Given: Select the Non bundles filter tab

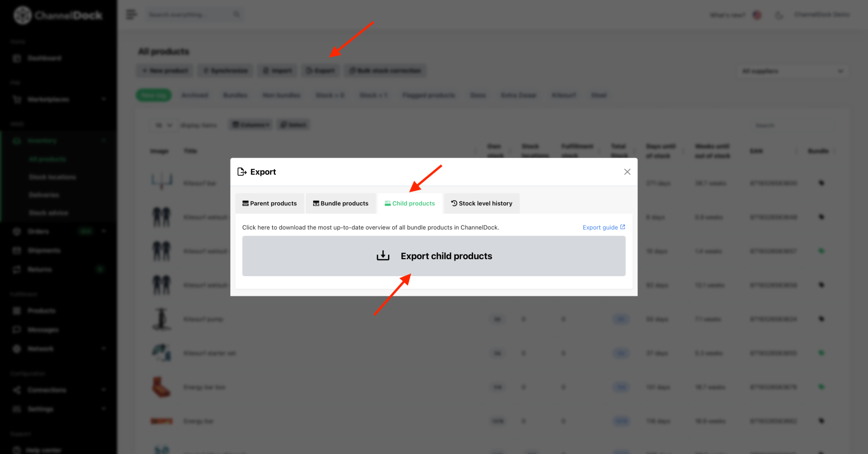Looking at the screenshot, I should point(281,95).
